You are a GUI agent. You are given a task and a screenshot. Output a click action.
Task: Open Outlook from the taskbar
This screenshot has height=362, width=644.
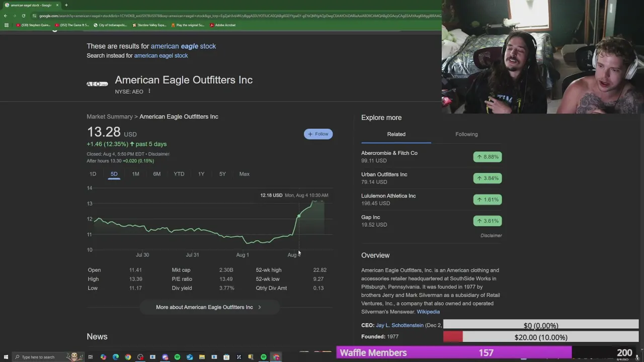pyautogui.click(x=190, y=357)
